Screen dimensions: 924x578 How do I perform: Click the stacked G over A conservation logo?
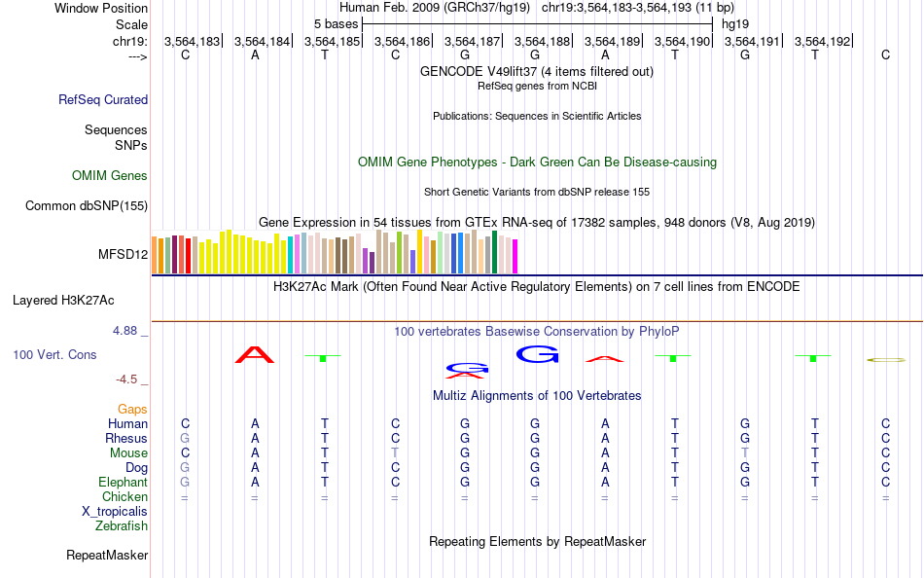click(x=467, y=371)
